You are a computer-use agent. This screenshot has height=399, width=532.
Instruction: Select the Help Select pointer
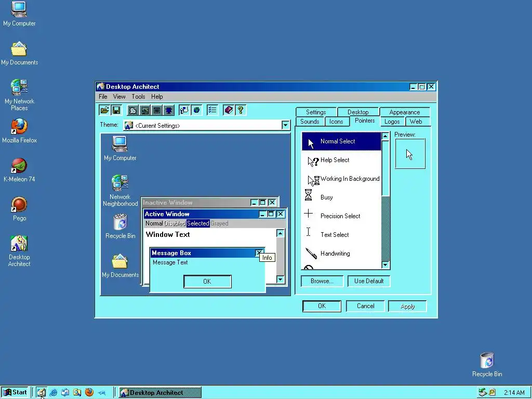click(x=341, y=160)
